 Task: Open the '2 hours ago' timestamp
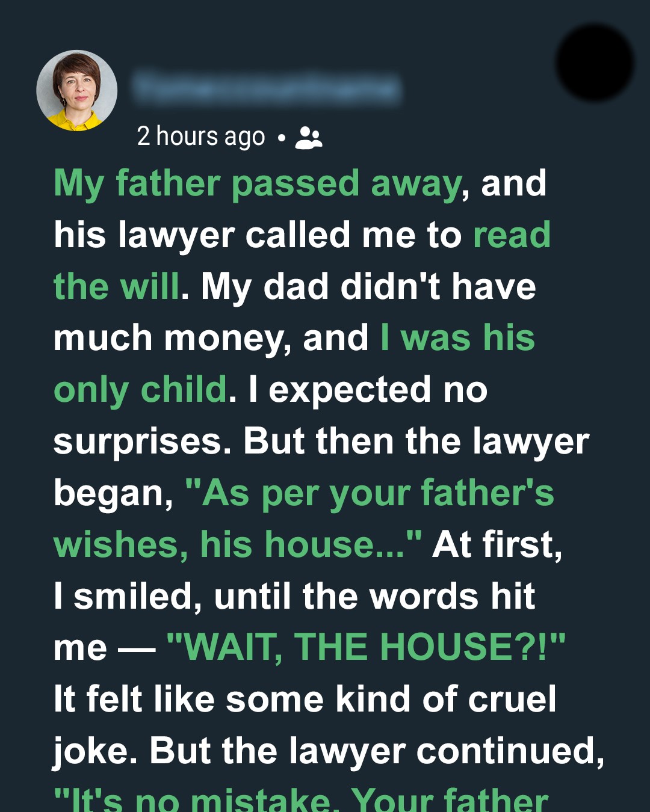(x=201, y=137)
